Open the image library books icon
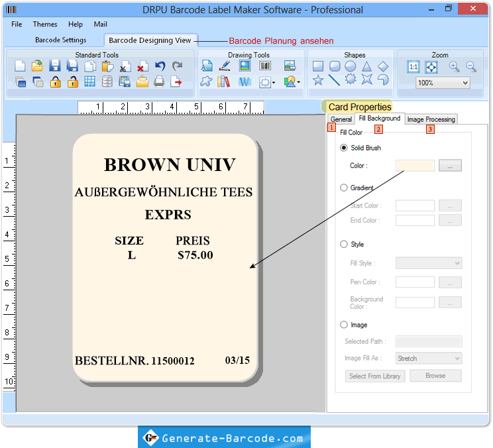 (223, 82)
